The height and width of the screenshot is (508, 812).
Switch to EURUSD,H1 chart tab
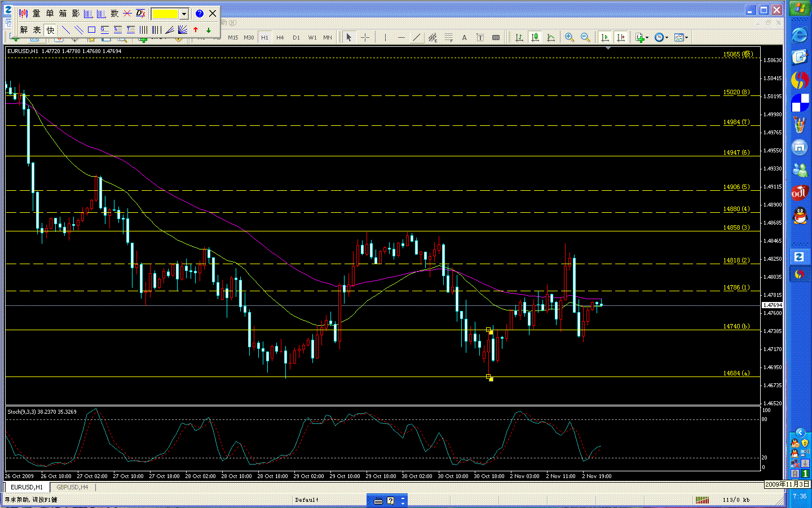coord(27,487)
